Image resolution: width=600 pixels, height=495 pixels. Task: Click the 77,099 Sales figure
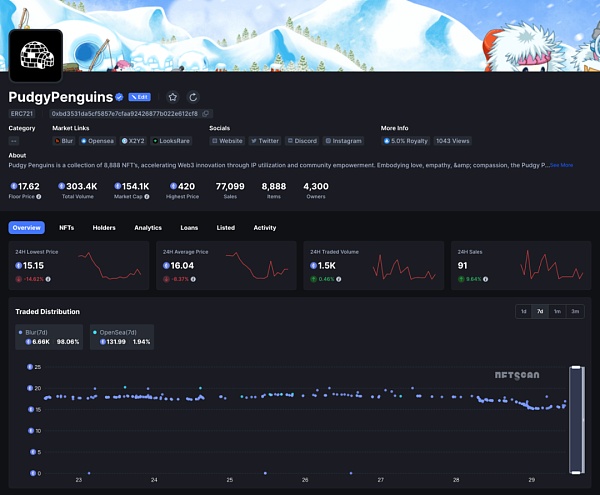point(230,186)
